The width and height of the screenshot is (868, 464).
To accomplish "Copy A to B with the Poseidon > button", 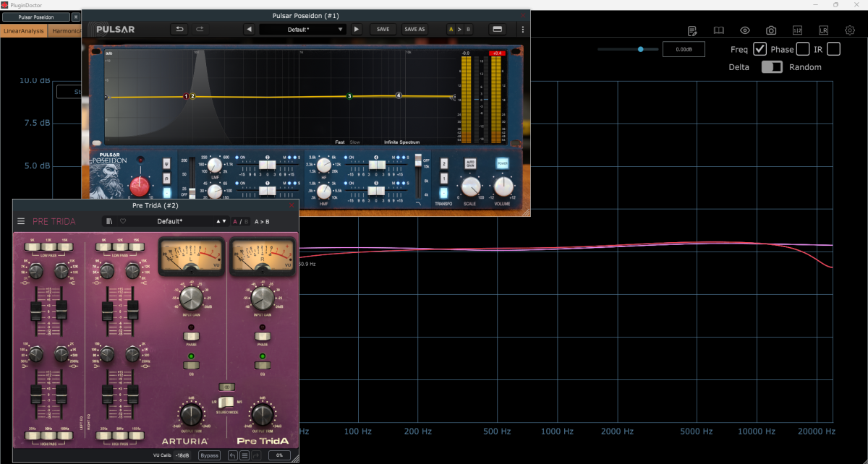I will (461, 30).
